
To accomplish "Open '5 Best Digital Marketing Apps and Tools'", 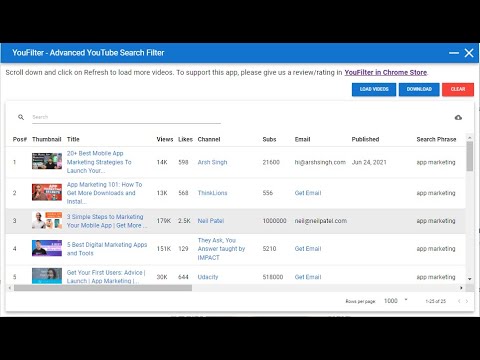I will [x=107, y=249].
